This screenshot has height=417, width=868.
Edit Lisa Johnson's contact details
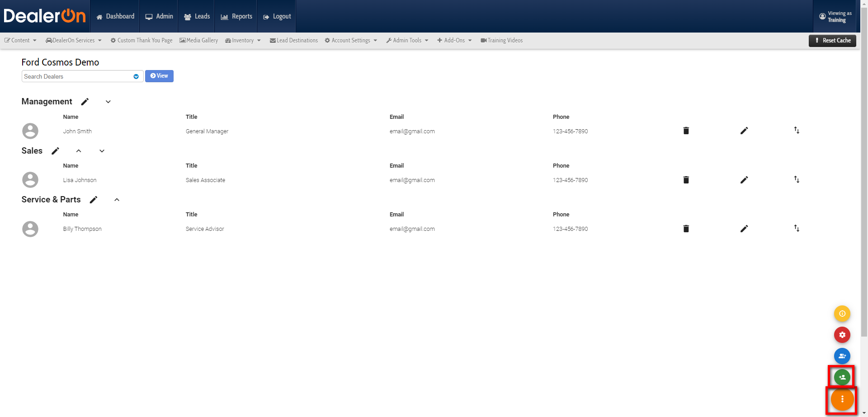[744, 180]
